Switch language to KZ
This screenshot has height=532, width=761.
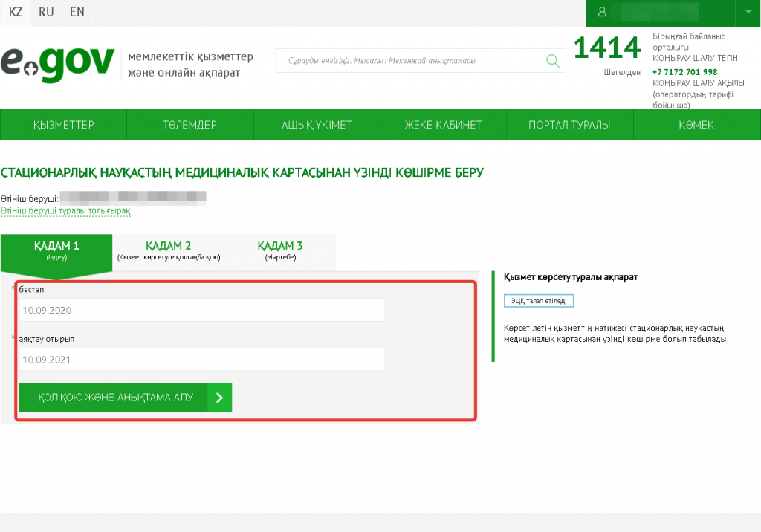(16, 13)
